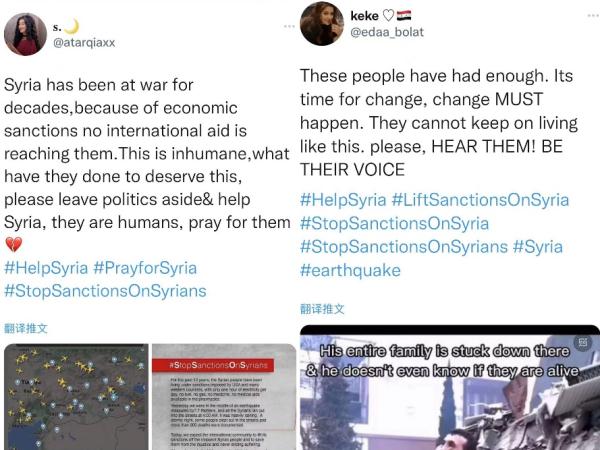Image resolution: width=600 pixels, height=450 pixels.
Task: Open keke's profile avatar
Action: click(x=322, y=24)
